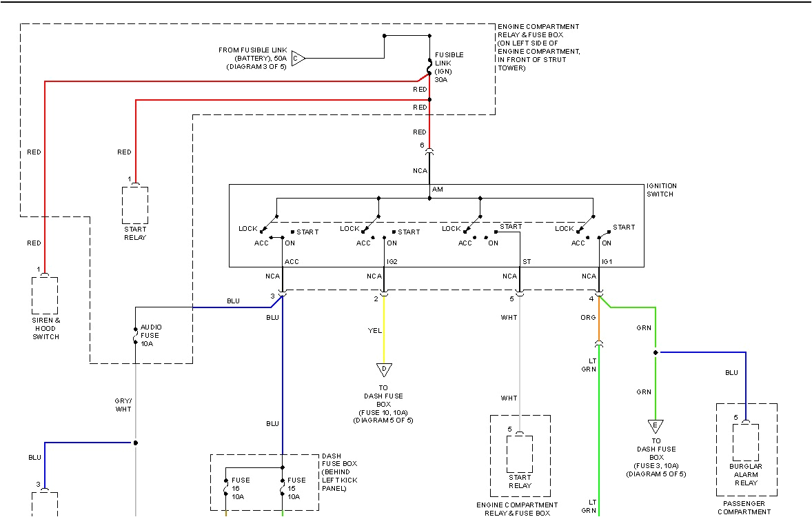This screenshot has width=812, height=517.
Task: Expand connector triangle E to dash fuse box
Action: click(655, 424)
